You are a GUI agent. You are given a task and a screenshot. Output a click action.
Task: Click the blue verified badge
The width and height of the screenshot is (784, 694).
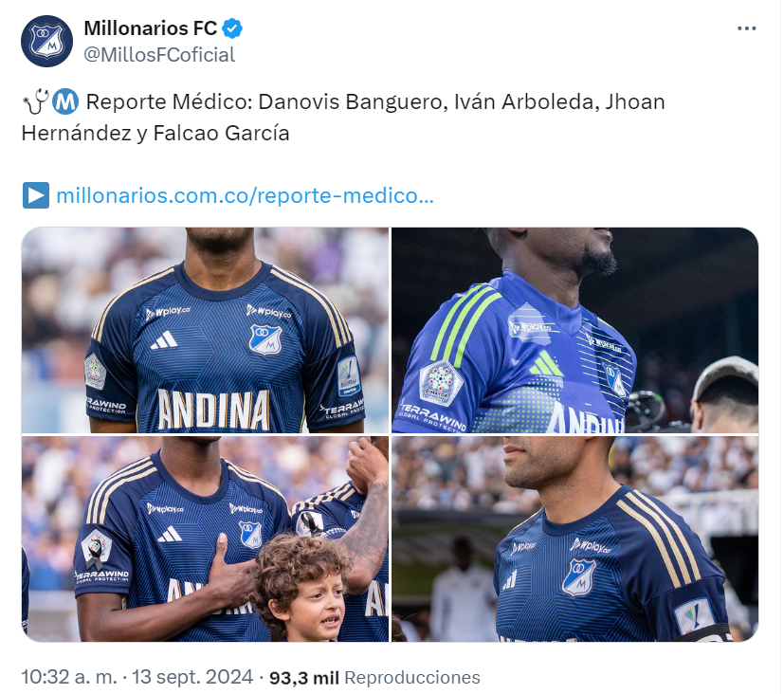(x=232, y=28)
